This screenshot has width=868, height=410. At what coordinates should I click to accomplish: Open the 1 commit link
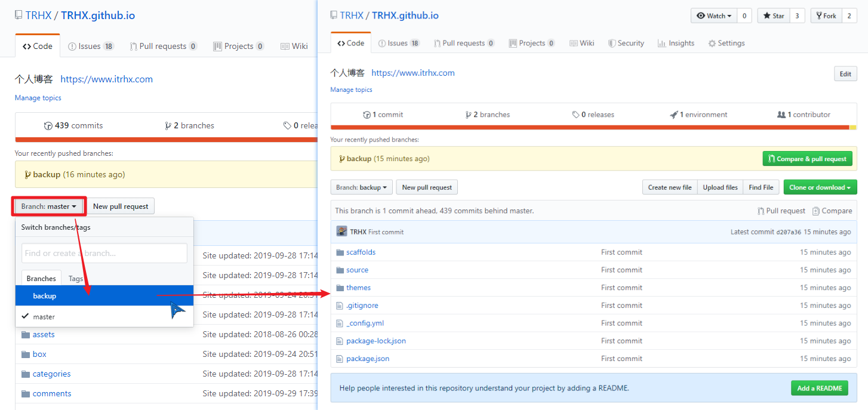click(383, 115)
